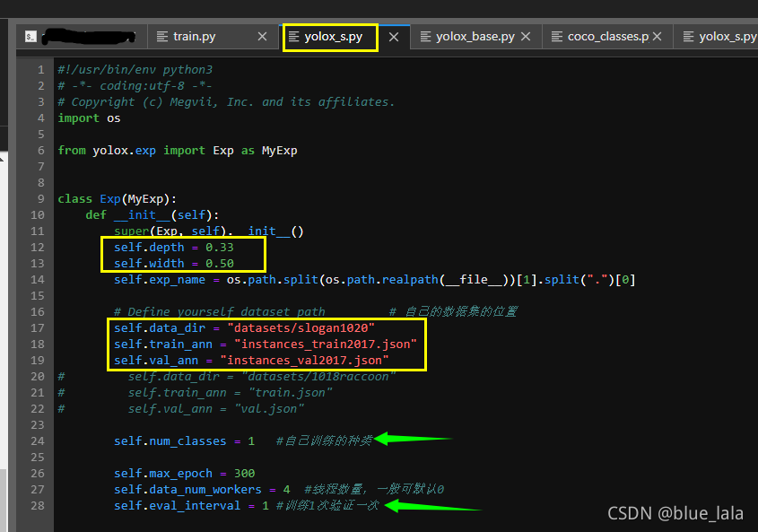Viewport: 758px width, 532px height.
Task: Open the yolox_base.py tab
Action: coord(475,37)
